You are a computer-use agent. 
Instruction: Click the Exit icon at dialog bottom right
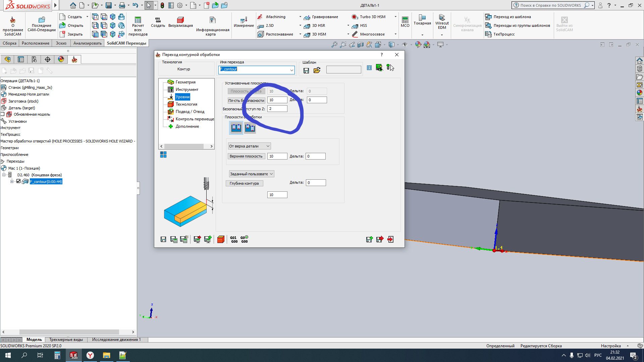point(390,239)
